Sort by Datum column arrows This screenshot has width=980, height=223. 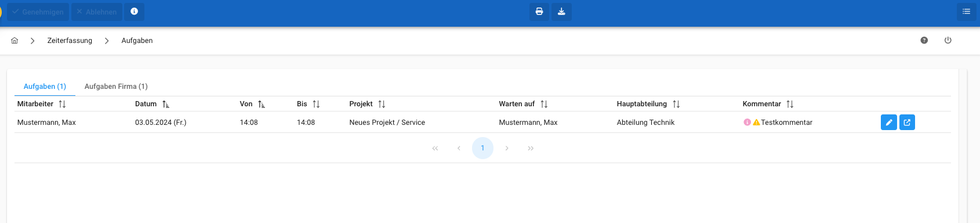166,104
